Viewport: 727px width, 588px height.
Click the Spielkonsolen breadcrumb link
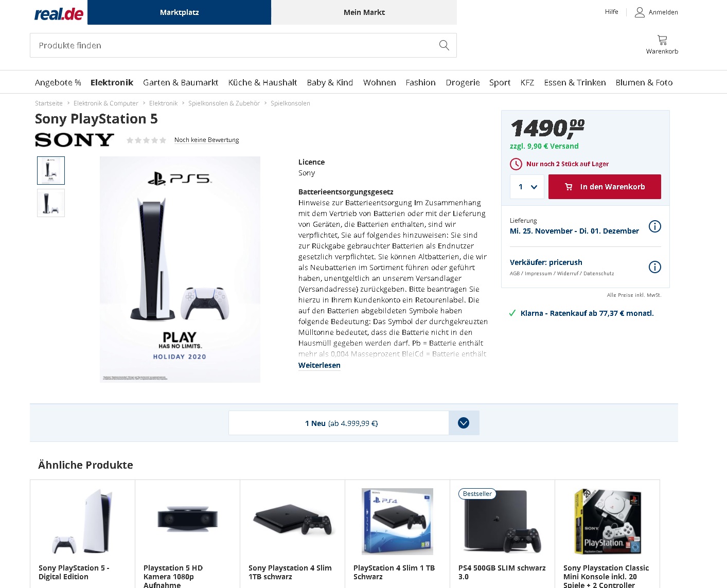coord(290,103)
